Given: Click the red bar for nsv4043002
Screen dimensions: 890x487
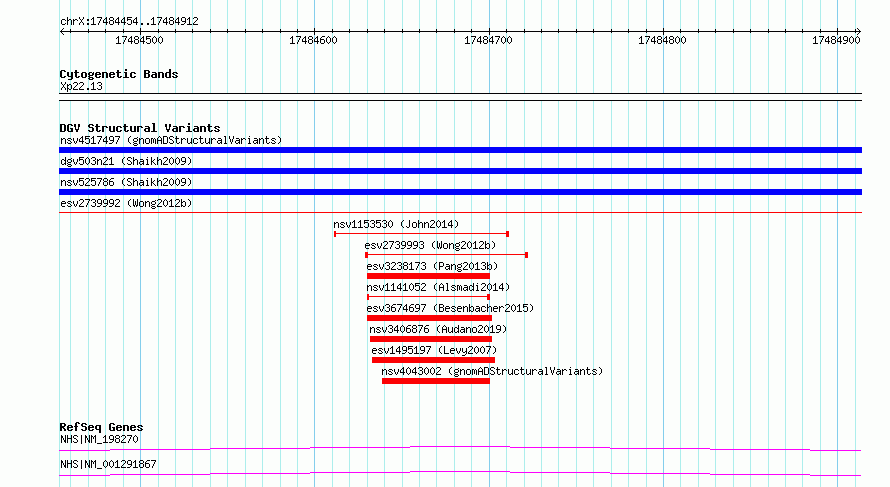Looking at the screenshot, I should click(x=436, y=381).
